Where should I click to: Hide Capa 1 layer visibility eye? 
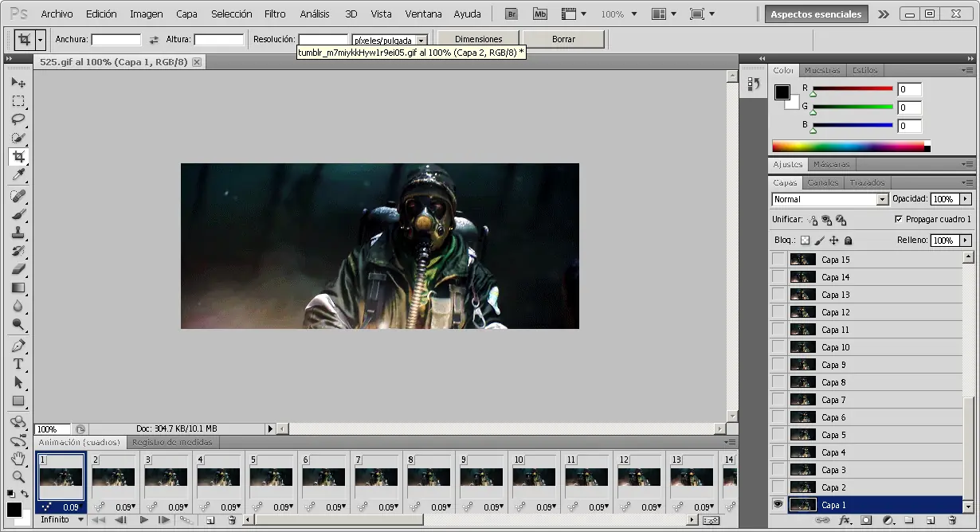[x=778, y=504]
